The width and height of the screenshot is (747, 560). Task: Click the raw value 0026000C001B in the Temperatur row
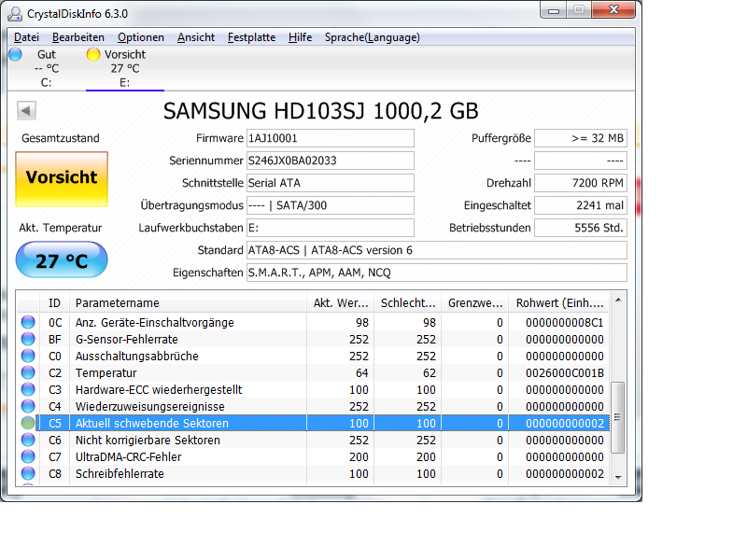click(x=565, y=372)
